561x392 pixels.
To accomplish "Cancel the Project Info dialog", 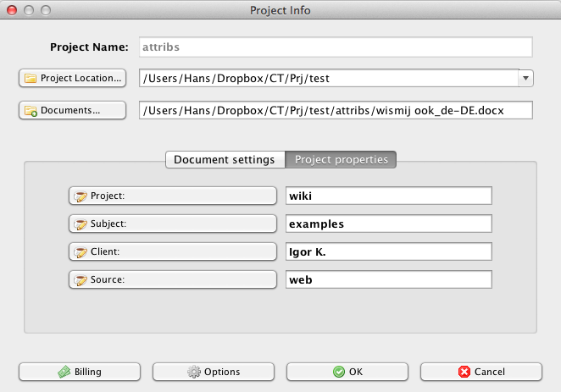I will 480,372.
